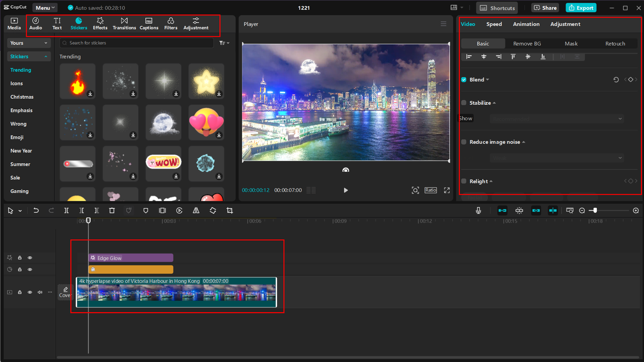Toggle the auto snapping icon

pyautogui.click(x=519, y=210)
